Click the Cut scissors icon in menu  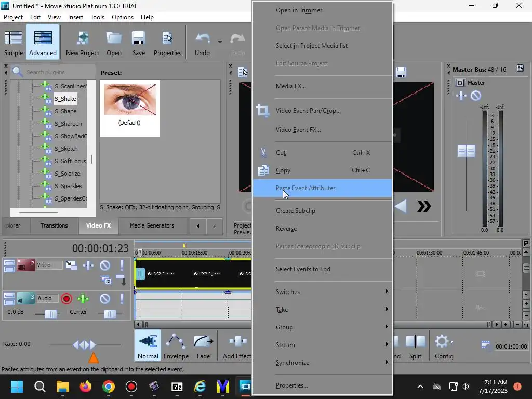coord(263,153)
